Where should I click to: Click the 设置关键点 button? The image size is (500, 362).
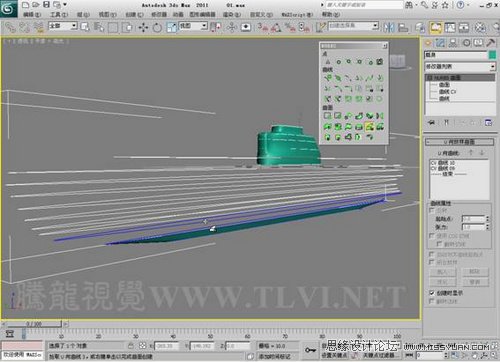pyautogui.click(x=335, y=355)
